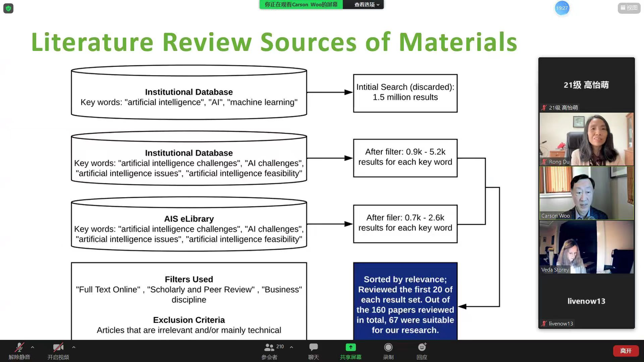644x362 pixels.
Task: Expand the participants options chevron
Action: pos(291,347)
